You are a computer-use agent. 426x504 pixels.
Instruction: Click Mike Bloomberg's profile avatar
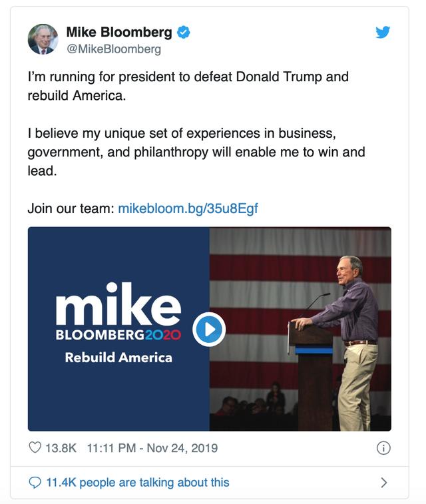coord(43,39)
